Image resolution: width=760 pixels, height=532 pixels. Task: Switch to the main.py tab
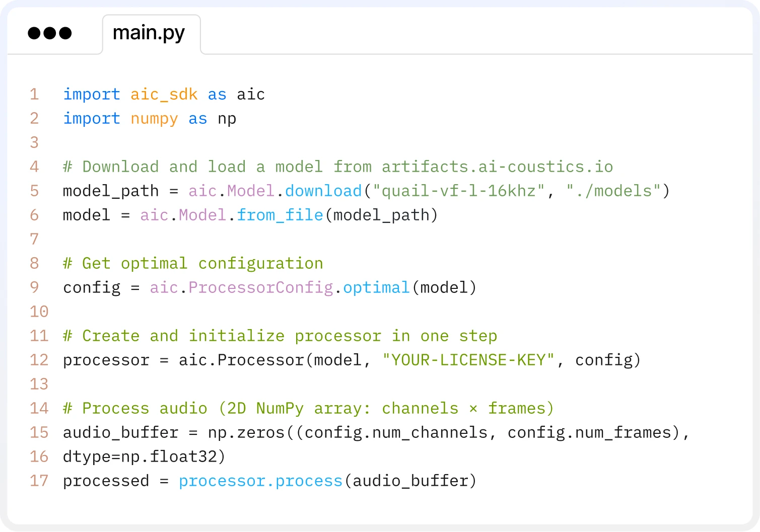point(149,33)
